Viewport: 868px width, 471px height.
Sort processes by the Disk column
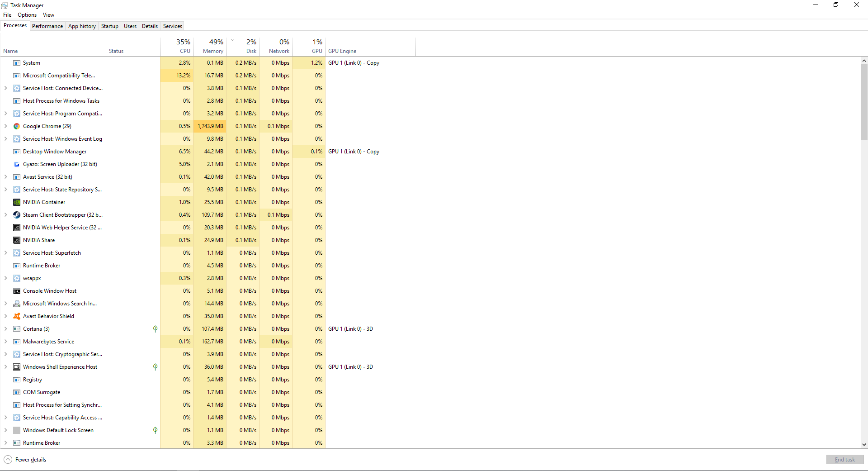click(243, 46)
